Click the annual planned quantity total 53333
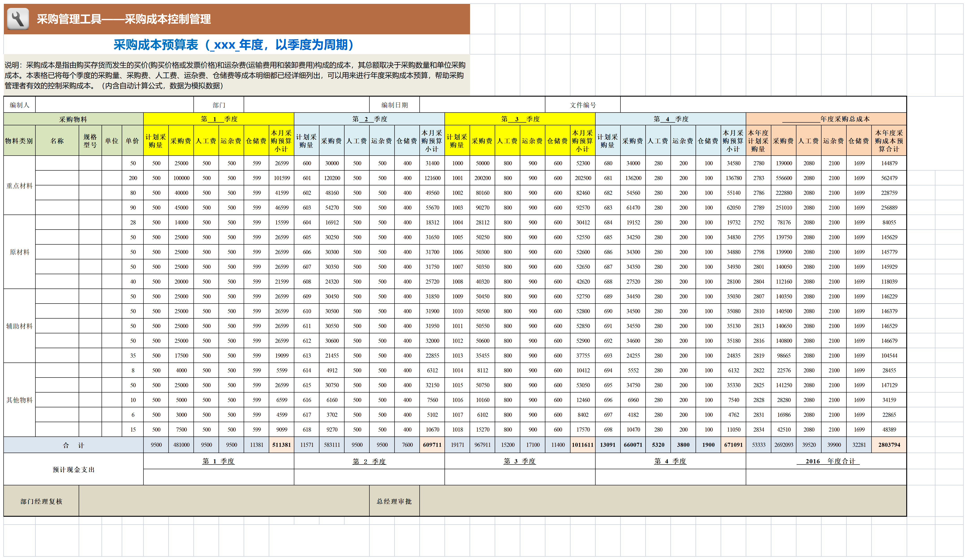Viewport: 967px width, 560px height. point(758,445)
